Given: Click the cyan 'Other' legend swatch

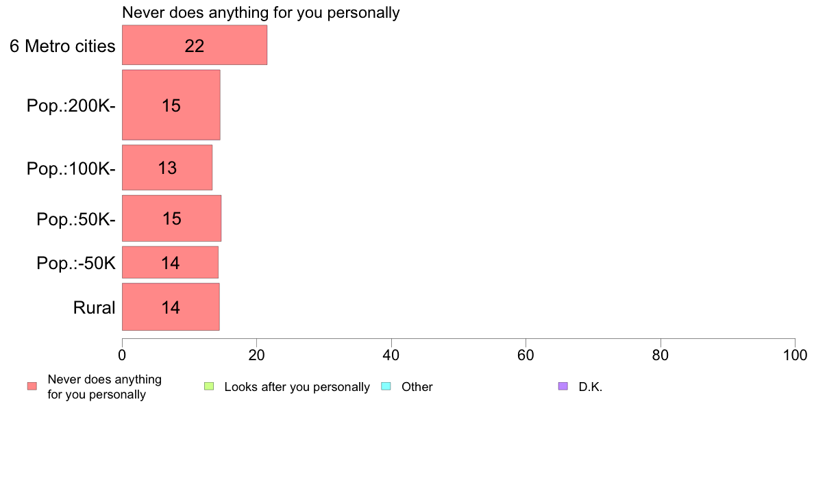Looking at the screenshot, I should click(x=386, y=386).
